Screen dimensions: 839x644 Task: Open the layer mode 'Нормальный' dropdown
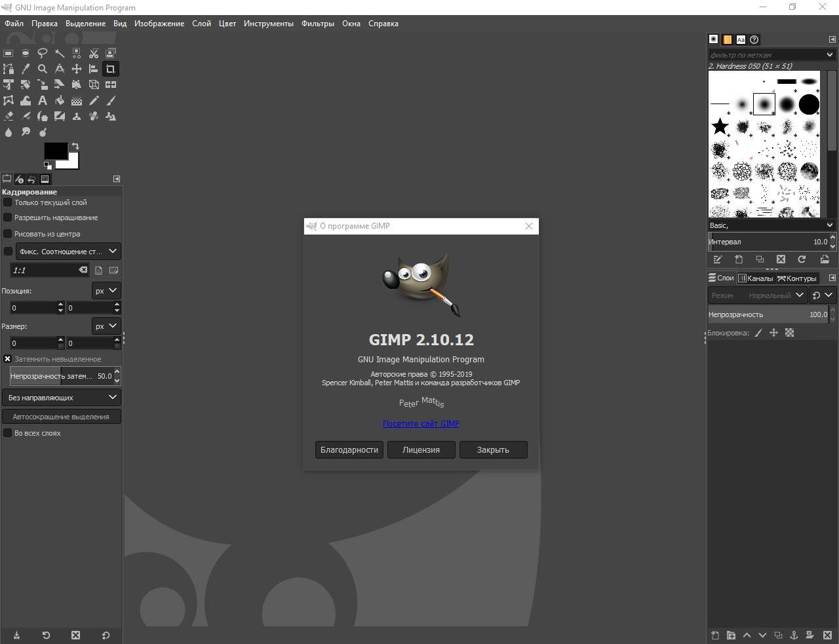tap(757, 295)
